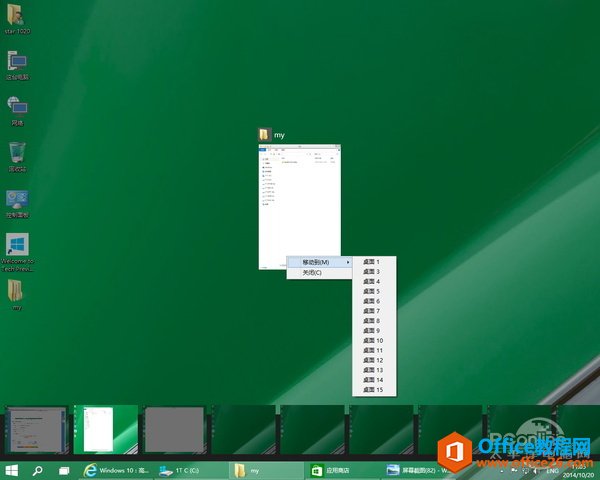
Task: Open the Recycle Bin desktop icon
Action: pyautogui.click(x=17, y=157)
